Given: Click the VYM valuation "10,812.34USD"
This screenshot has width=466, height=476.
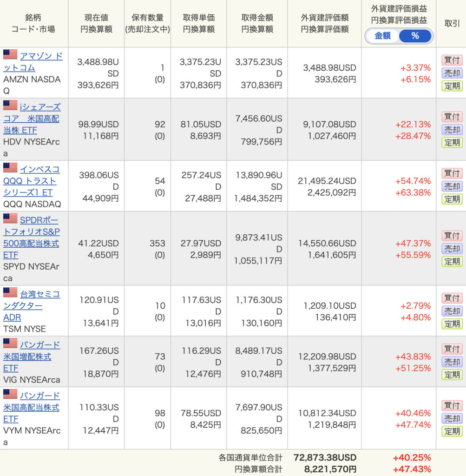Looking at the screenshot, I should point(327,413).
